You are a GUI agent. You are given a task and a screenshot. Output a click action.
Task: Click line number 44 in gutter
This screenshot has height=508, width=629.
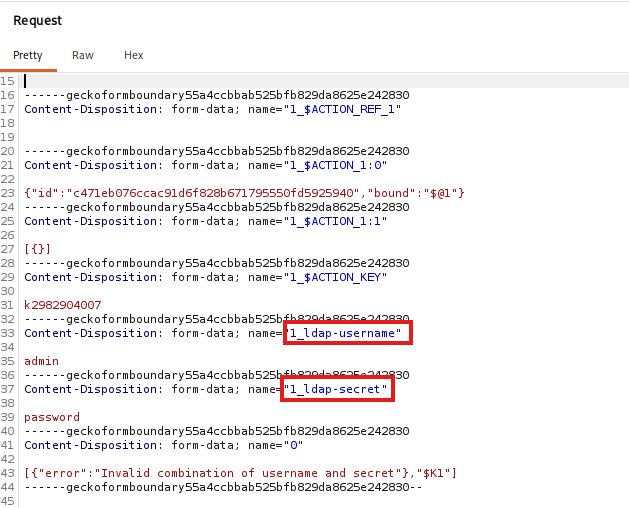point(7,487)
